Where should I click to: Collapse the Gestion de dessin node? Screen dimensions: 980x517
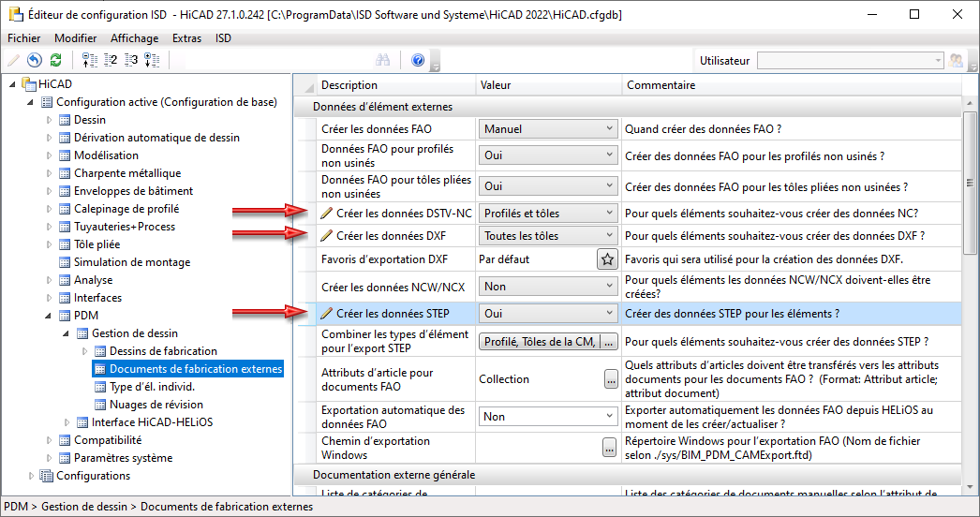click(67, 333)
